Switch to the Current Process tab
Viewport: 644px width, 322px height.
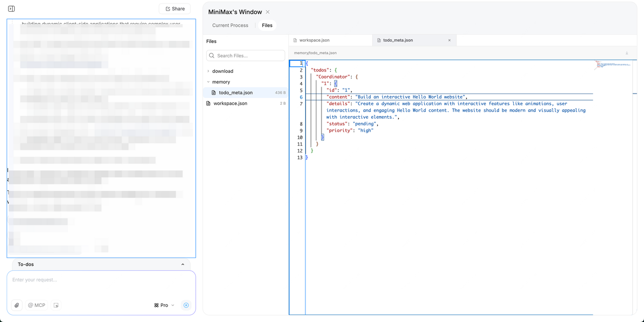230,25
